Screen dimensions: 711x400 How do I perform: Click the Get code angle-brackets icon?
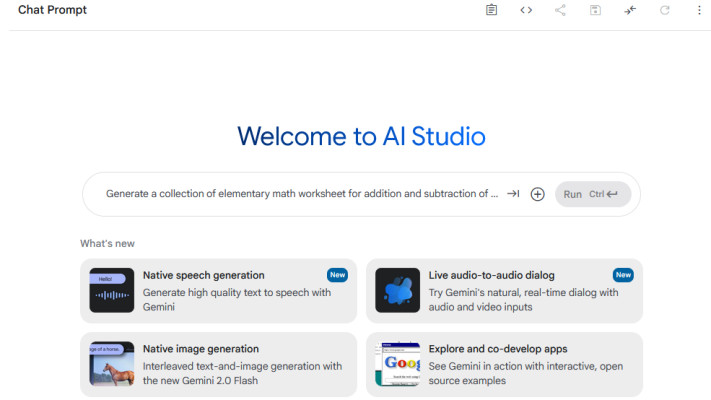[x=526, y=10]
